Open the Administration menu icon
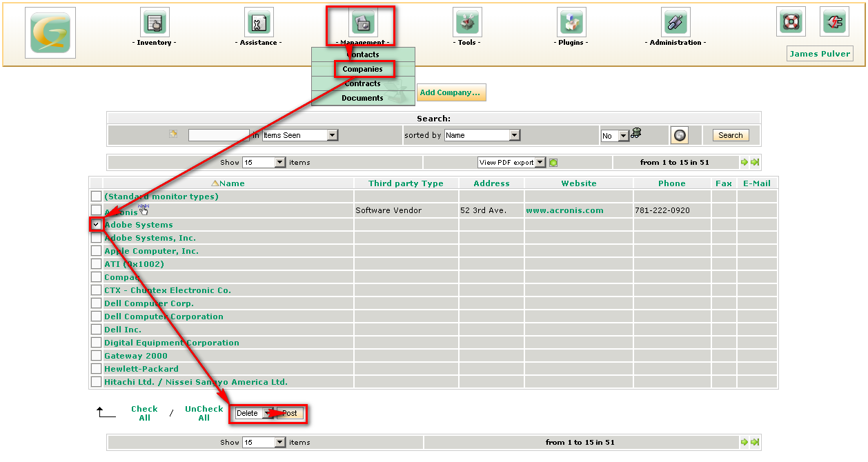The height and width of the screenshot is (462, 868). click(675, 22)
